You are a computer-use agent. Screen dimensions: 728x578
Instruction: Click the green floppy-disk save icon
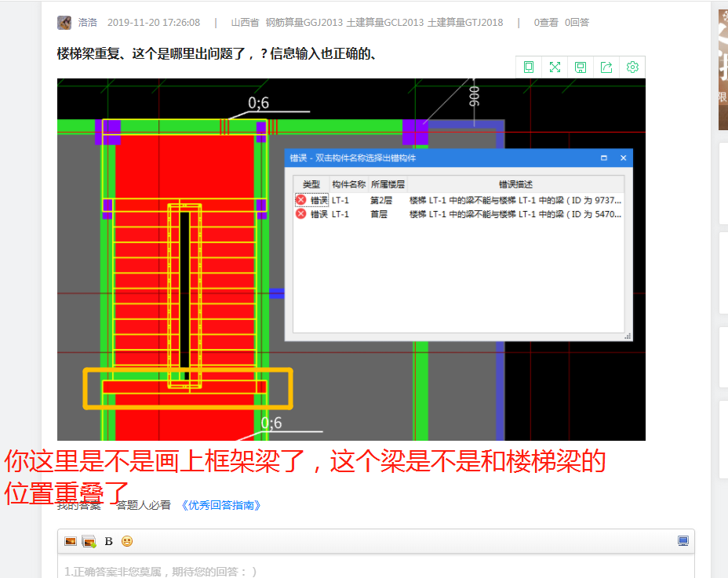(x=581, y=67)
